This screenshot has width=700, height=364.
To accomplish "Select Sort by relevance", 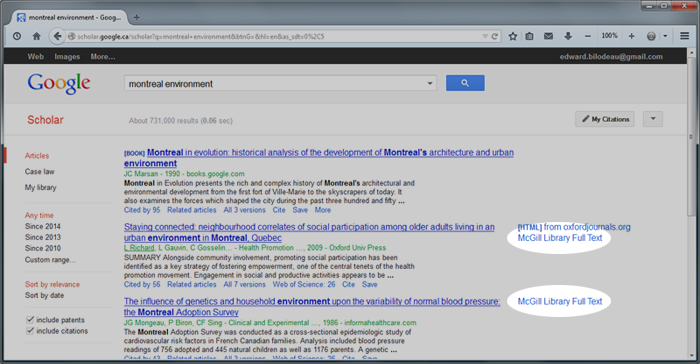I will click(x=52, y=285).
